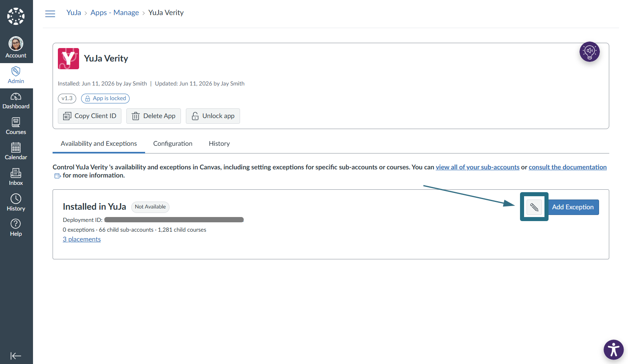628x364 pixels.
Task: Open History from the sidebar
Action: coord(16,203)
